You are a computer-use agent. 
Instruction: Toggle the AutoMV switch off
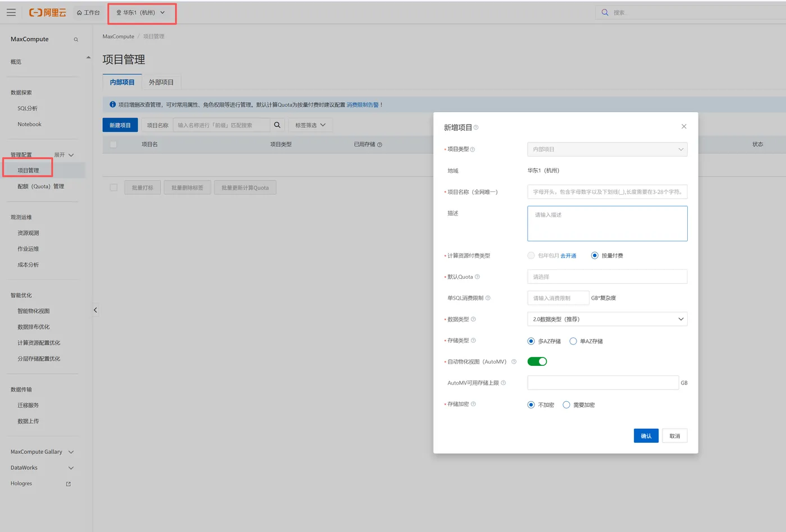click(537, 361)
